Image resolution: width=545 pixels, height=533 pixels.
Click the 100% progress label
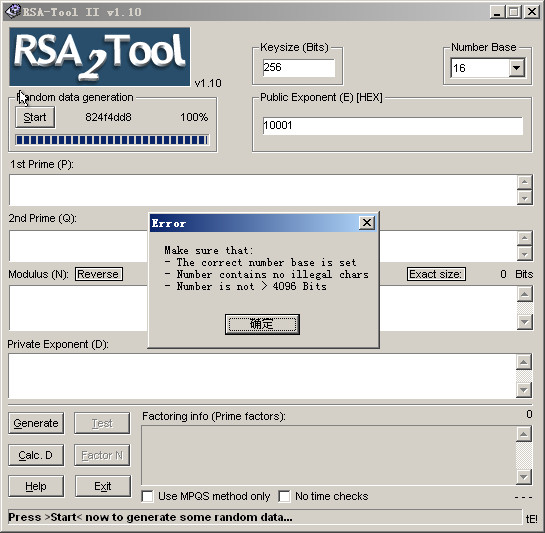point(194,118)
